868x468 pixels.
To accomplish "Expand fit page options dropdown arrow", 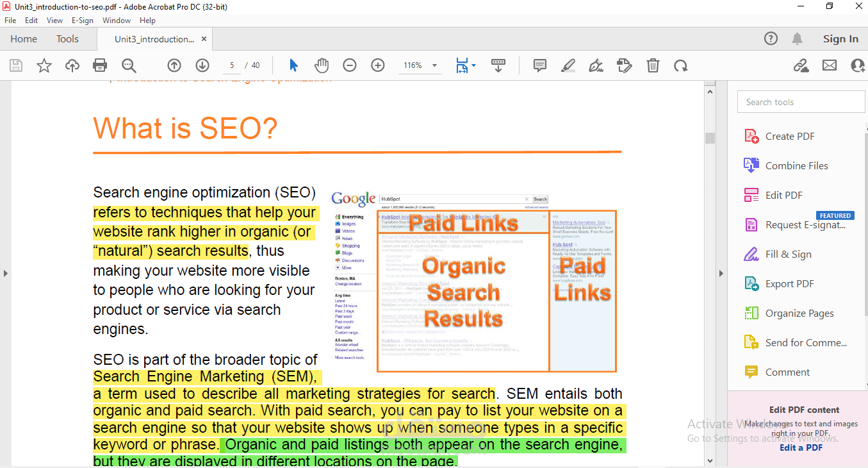I will tap(474, 65).
